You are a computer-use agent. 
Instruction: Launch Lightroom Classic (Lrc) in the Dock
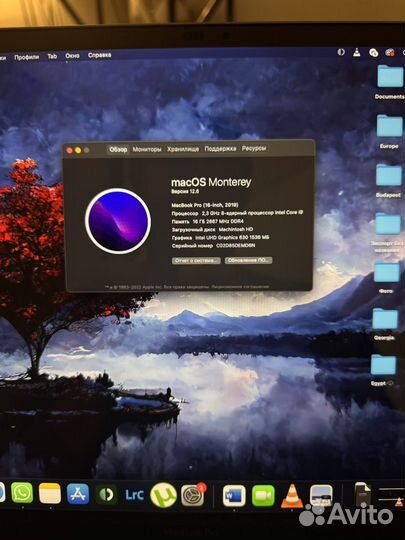coord(134,495)
